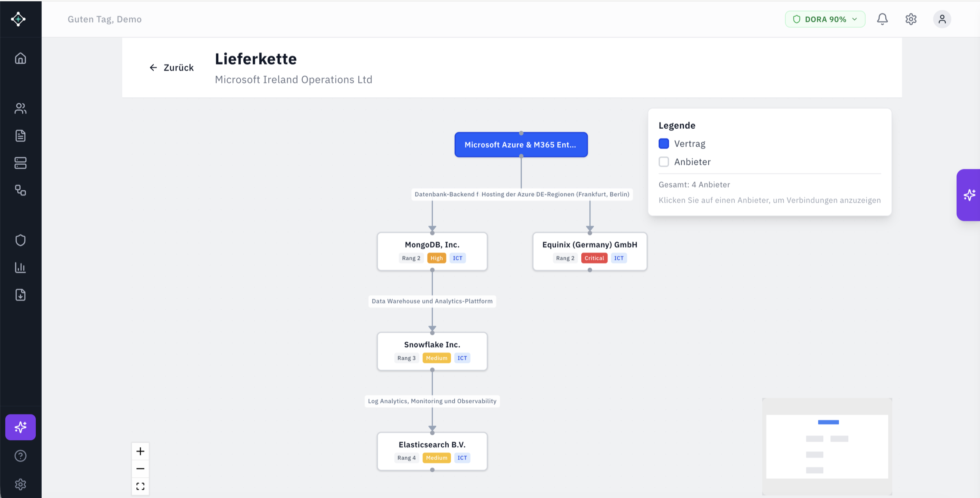Open the export download icon in sidebar
This screenshot has height=498, width=980.
click(x=20, y=295)
